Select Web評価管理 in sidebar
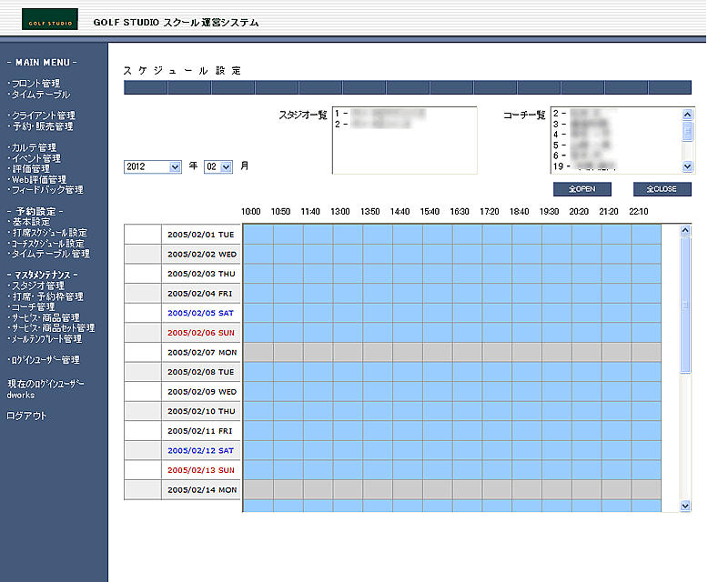 click(x=38, y=180)
